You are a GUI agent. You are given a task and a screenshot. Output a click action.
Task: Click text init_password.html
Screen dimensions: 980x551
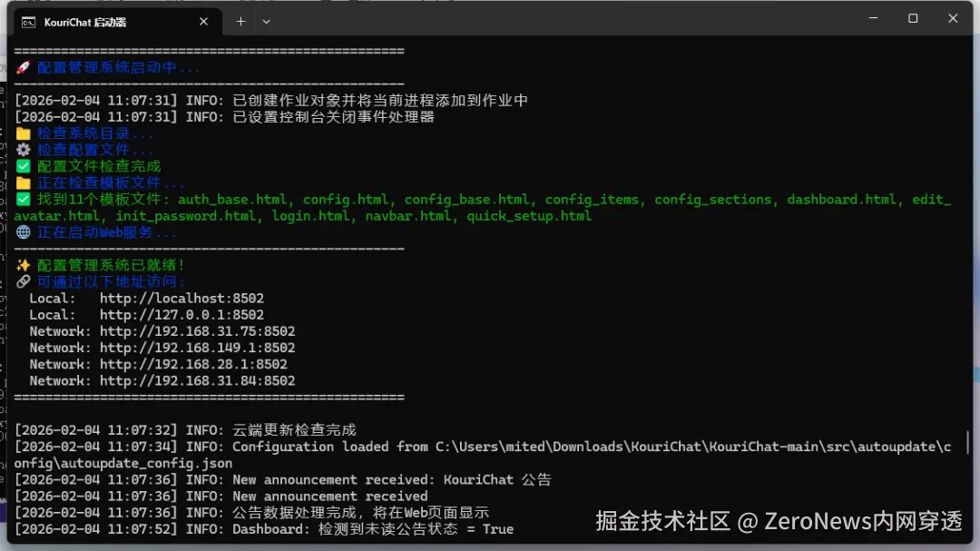click(186, 216)
